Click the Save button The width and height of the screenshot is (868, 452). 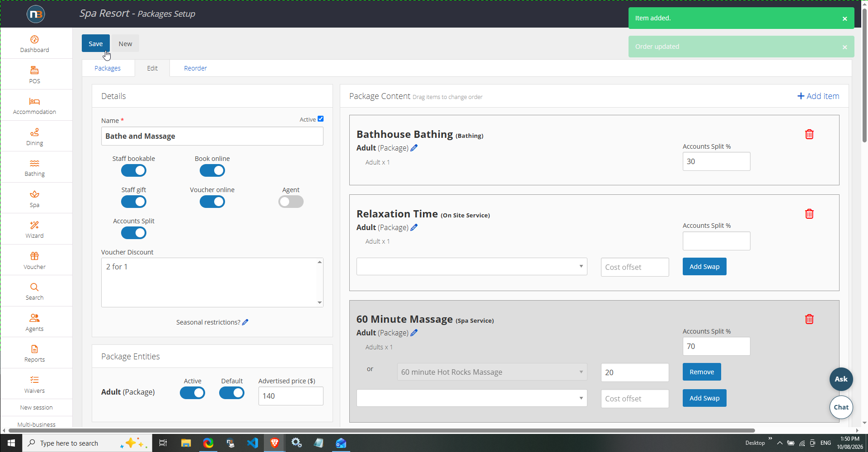coord(96,43)
